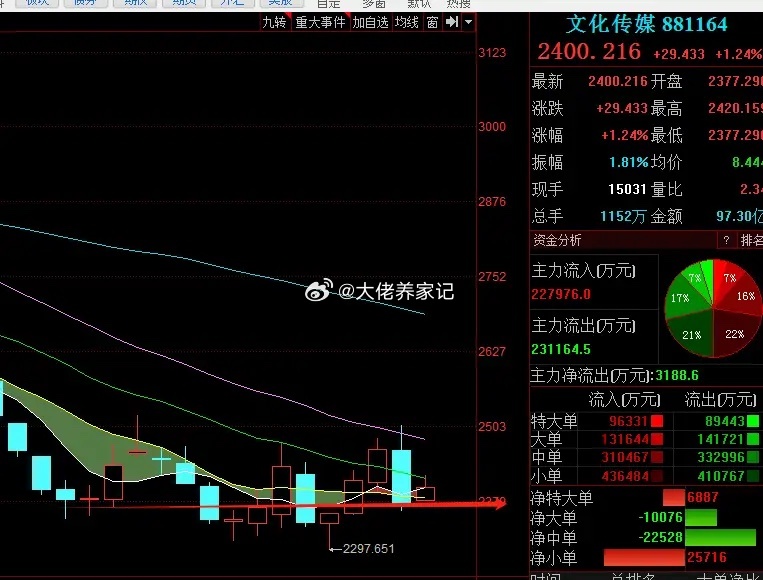Open the 资金分析 panel header
Image resolution: width=763 pixels, height=580 pixels.
coord(557,240)
